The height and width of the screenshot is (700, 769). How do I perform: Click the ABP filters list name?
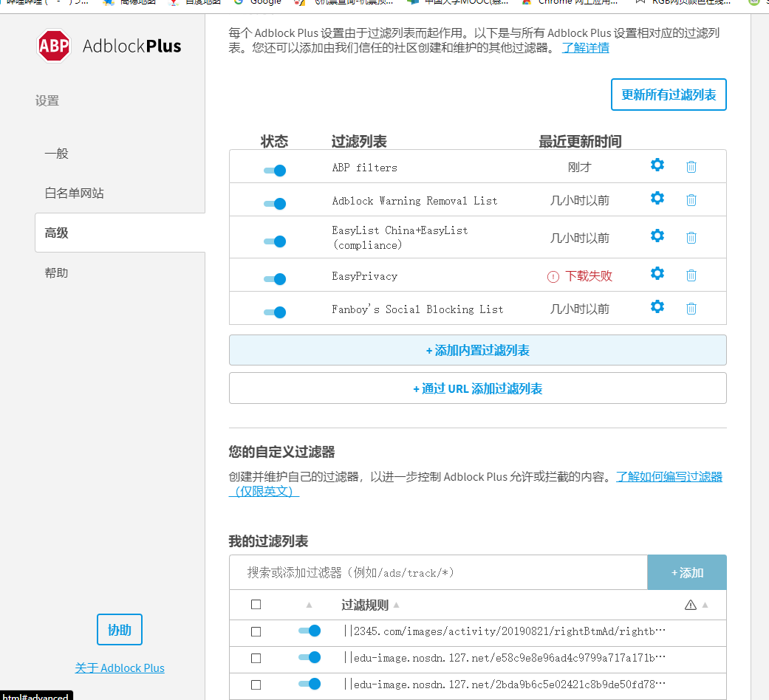[364, 168]
